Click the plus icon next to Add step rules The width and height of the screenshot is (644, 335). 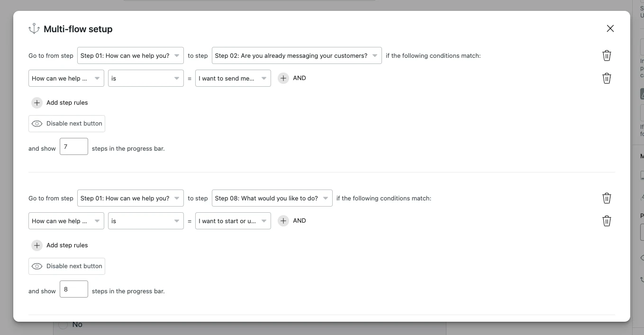click(x=37, y=102)
